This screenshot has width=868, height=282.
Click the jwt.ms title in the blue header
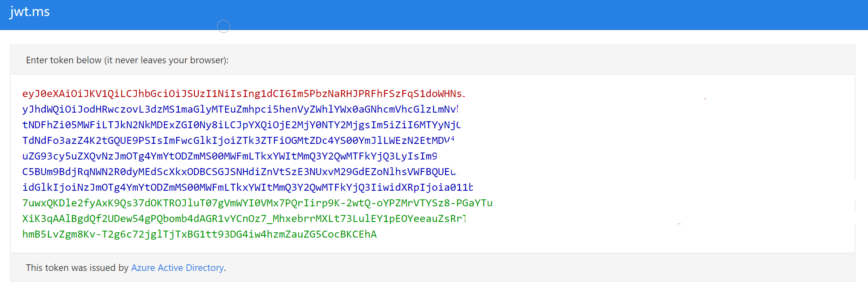tap(28, 12)
